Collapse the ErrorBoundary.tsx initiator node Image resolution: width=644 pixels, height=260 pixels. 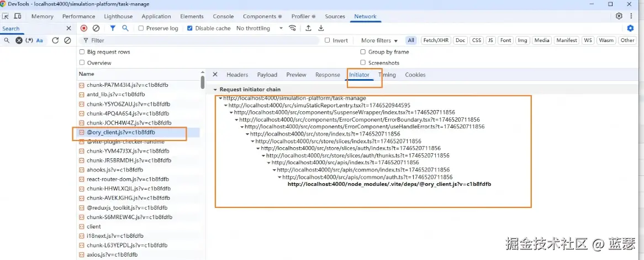point(236,119)
